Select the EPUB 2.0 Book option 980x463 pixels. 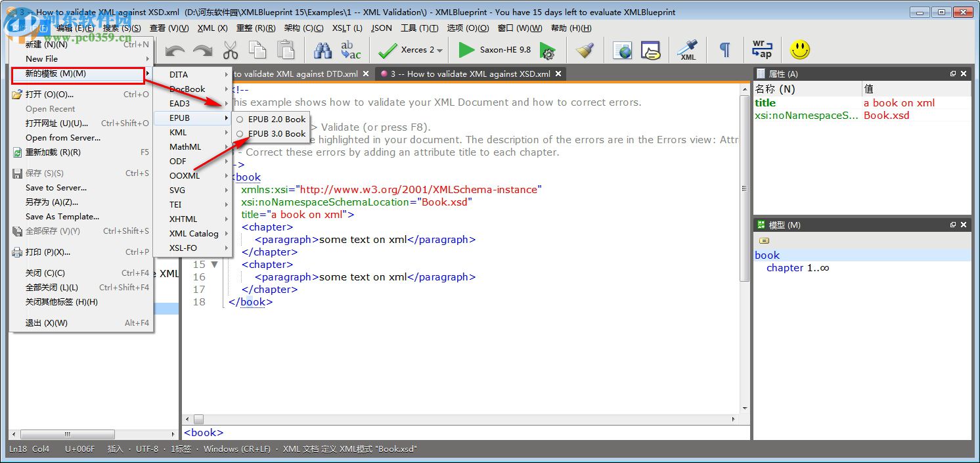tap(277, 119)
